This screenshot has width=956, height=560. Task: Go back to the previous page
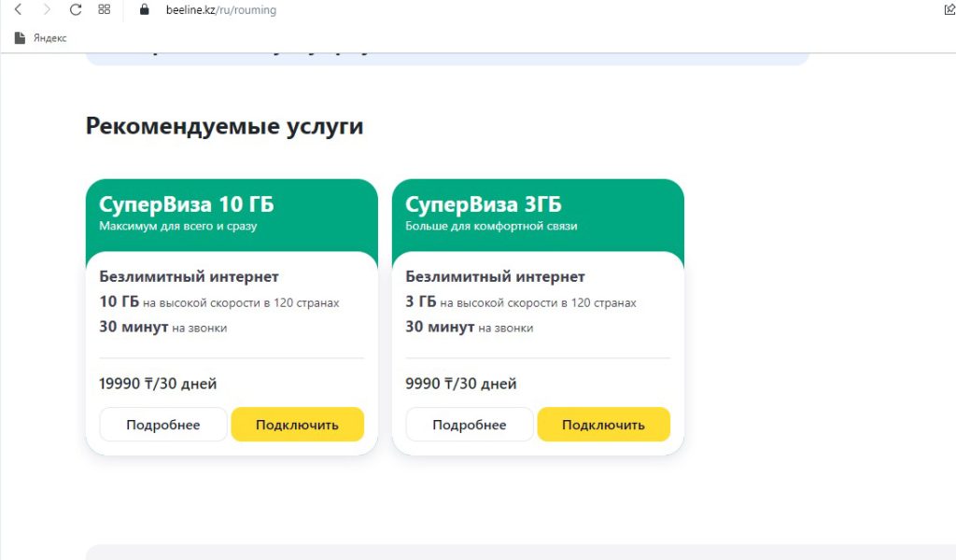click(19, 9)
